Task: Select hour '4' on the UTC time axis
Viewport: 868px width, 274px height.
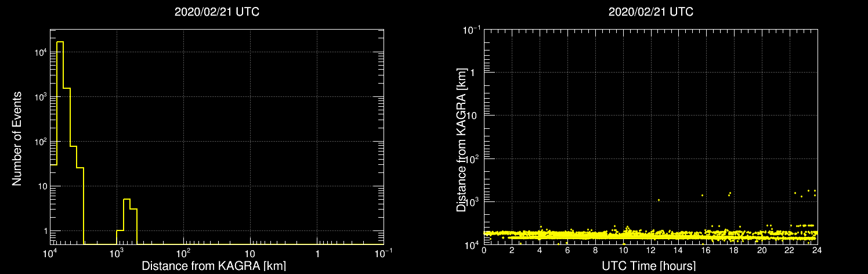Action: [x=540, y=251]
